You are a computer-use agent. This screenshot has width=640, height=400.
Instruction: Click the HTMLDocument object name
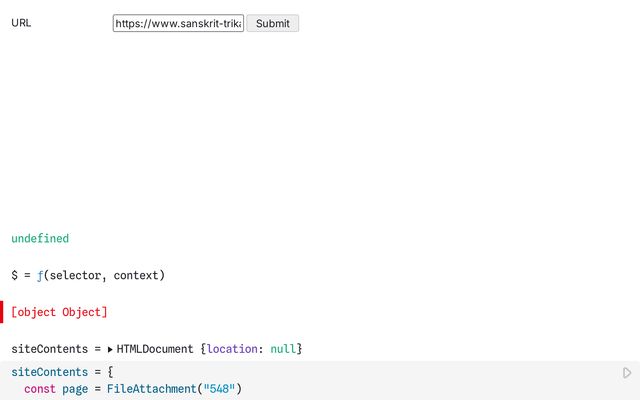coord(155,349)
